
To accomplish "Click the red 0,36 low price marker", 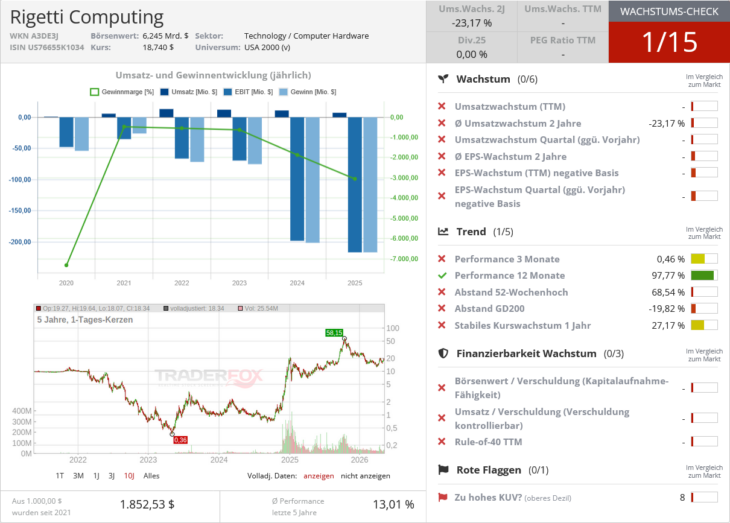I will coord(180,440).
